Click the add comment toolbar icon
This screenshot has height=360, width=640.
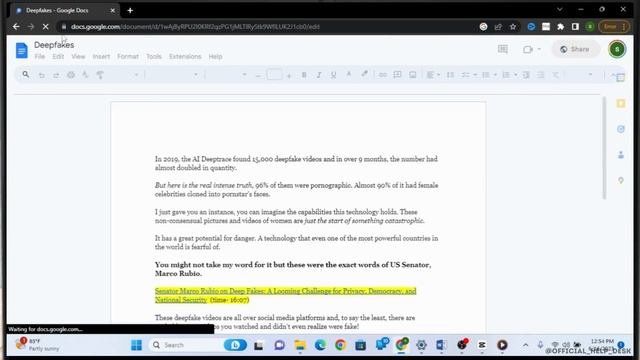[397, 75]
